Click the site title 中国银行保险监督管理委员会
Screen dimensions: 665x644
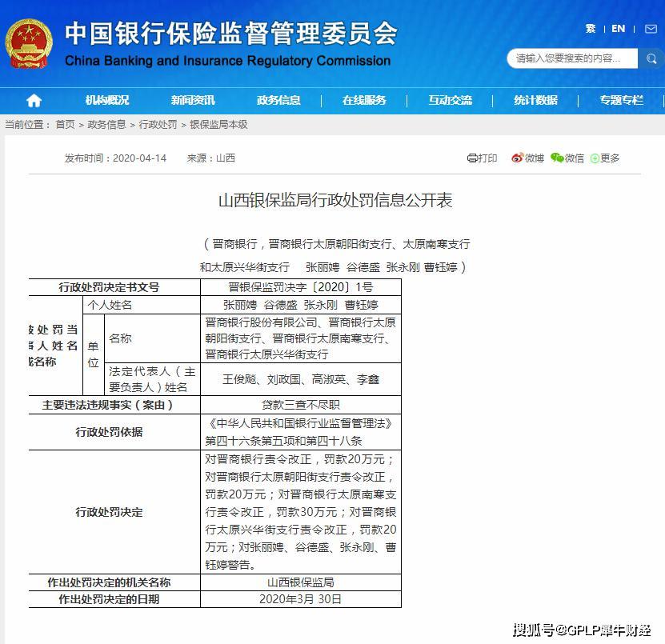click(231, 33)
